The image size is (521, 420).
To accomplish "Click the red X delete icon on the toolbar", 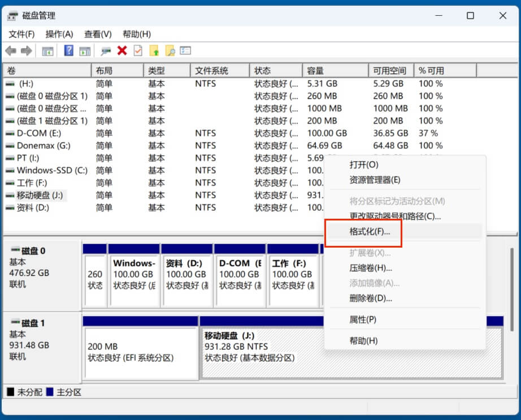I will (122, 50).
